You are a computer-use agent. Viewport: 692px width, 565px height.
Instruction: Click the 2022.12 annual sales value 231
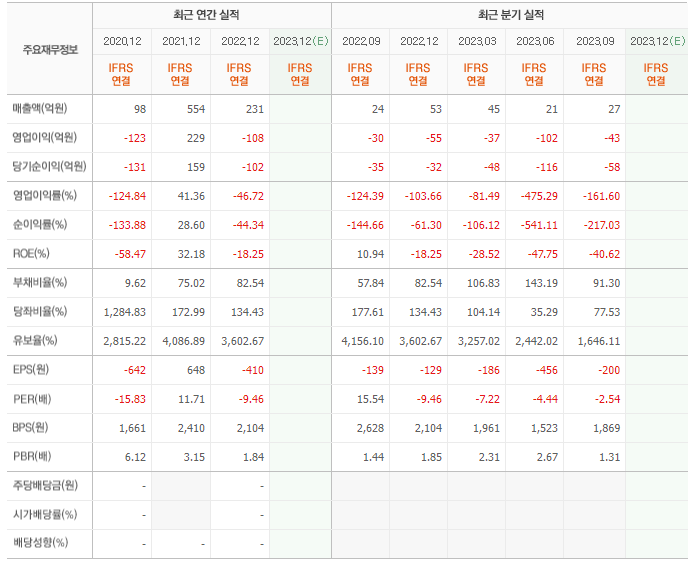tap(255, 109)
